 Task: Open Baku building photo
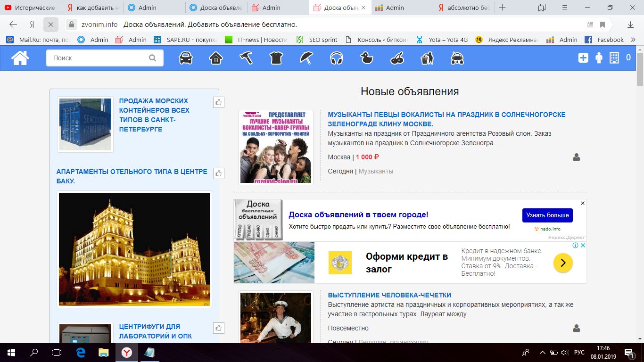point(134,249)
